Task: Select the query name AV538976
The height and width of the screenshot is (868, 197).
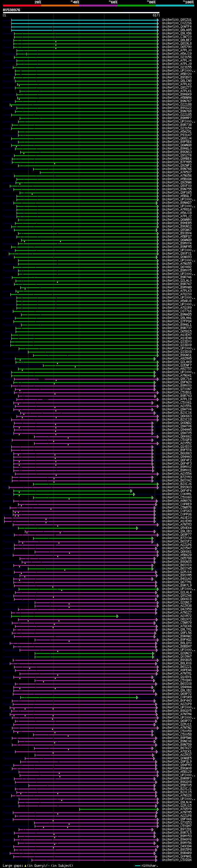Action: coord(11,10)
